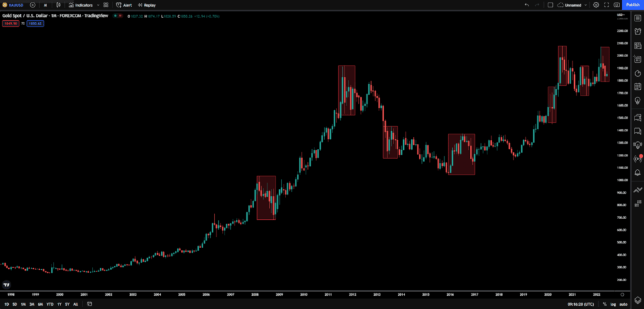Screen dimensions: 644x309
Task: Open the USD currency dropdown
Action: pos(619,14)
